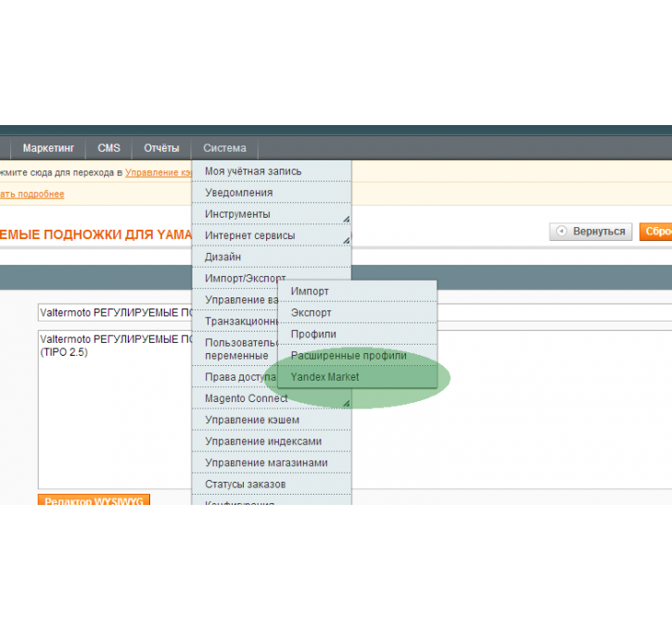The height and width of the screenshot is (630, 672).
Task: Select Управление индексами
Action: click(272, 441)
